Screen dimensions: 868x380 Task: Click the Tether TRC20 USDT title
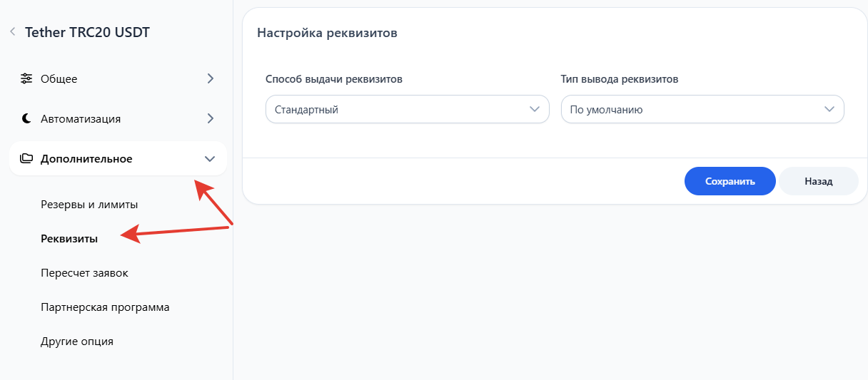coord(87,32)
